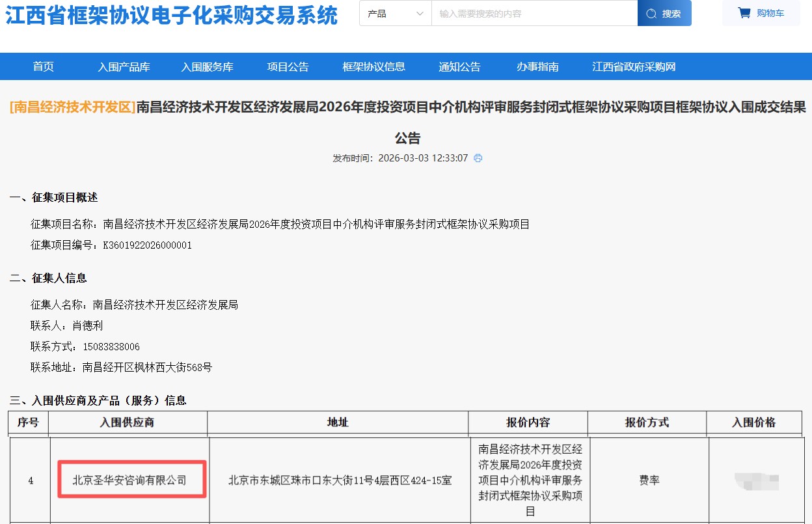Select highlighted supplier 北京圣华安咨询有限公司
The width and height of the screenshot is (812, 524).
click(x=129, y=480)
